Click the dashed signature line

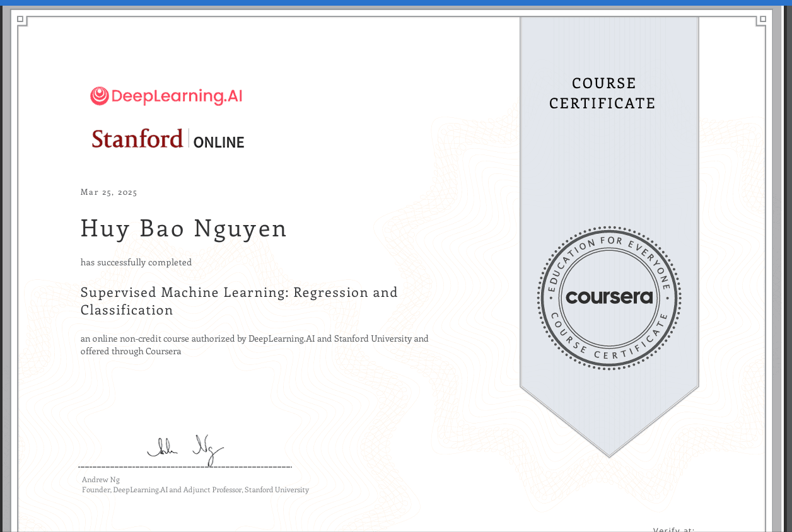point(185,466)
